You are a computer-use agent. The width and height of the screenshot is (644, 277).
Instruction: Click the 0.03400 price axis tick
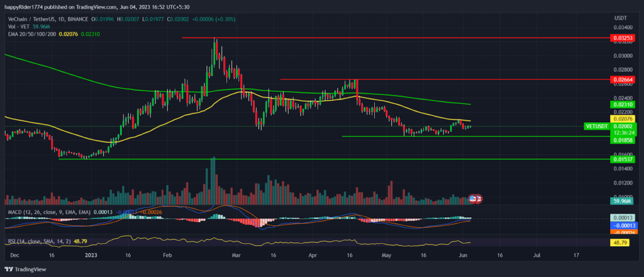[x=622, y=28]
